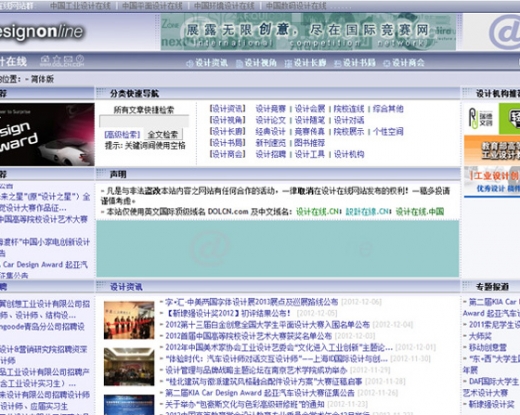Screen dimensions: 520x415
Task: Open 新缘缘设计奖2012 初评结果 article
Action: (x=228, y=314)
